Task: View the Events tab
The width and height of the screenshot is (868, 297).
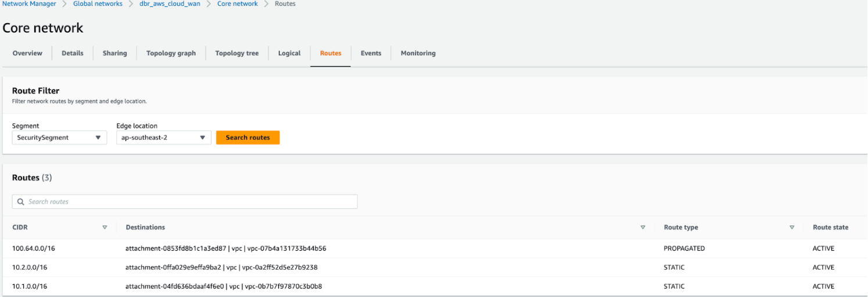Action: pyautogui.click(x=371, y=53)
